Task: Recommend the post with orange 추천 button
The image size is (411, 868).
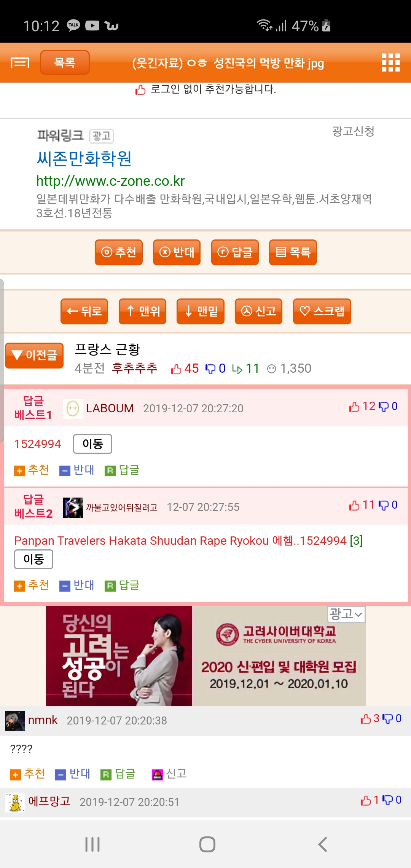Action: point(119,252)
